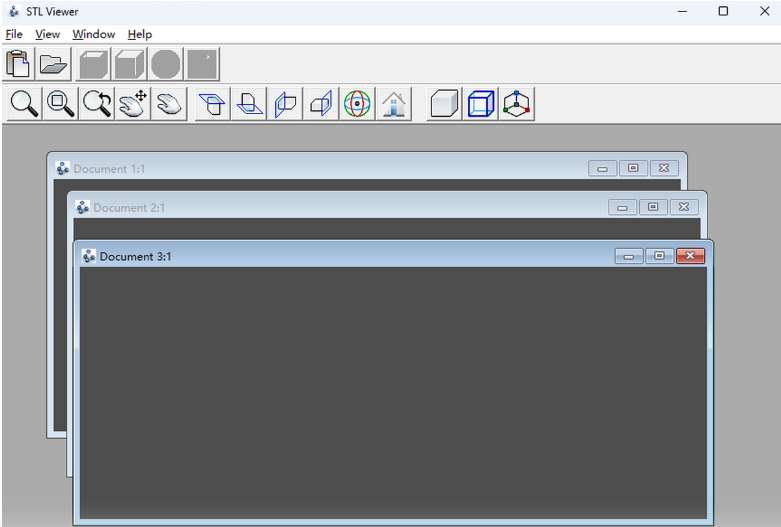This screenshot has height=527, width=781.
Task: Enable blue wireframe cube display mode
Action: pyautogui.click(x=481, y=103)
